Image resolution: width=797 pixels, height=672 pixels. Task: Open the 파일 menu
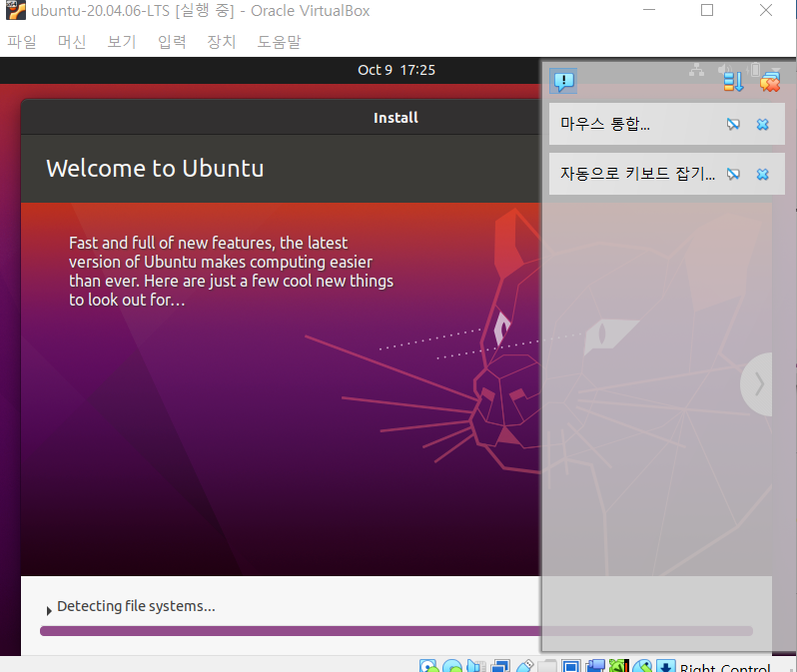(22, 42)
